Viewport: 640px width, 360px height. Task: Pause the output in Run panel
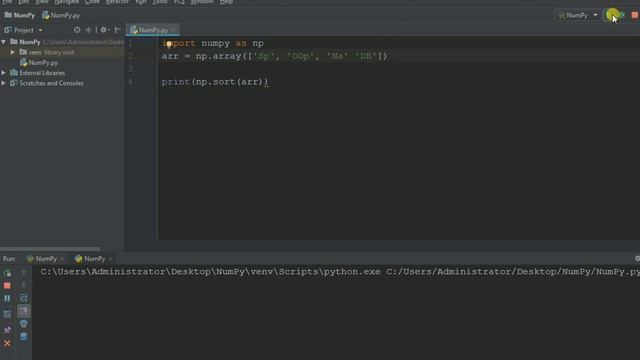pyautogui.click(x=7, y=298)
